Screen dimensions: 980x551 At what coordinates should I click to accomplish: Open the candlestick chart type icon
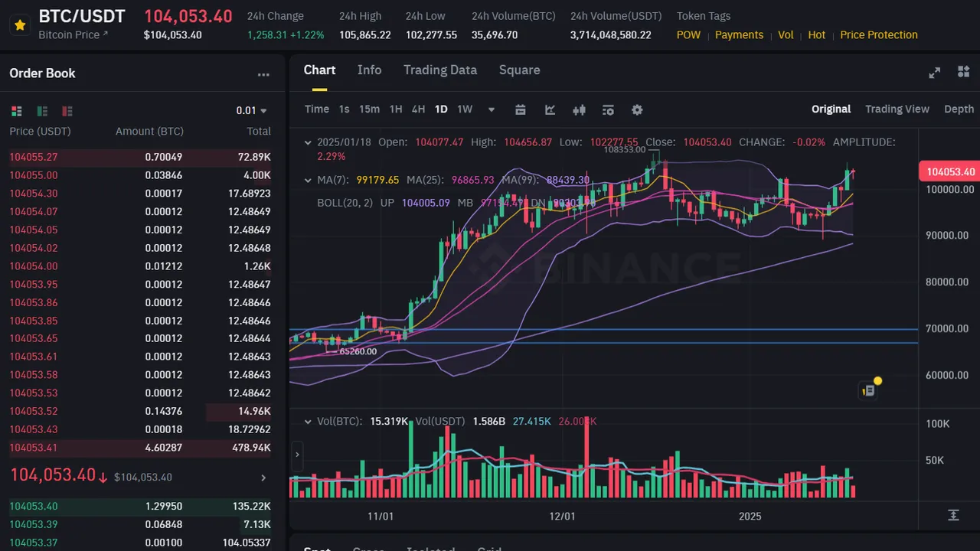pyautogui.click(x=579, y=109)
